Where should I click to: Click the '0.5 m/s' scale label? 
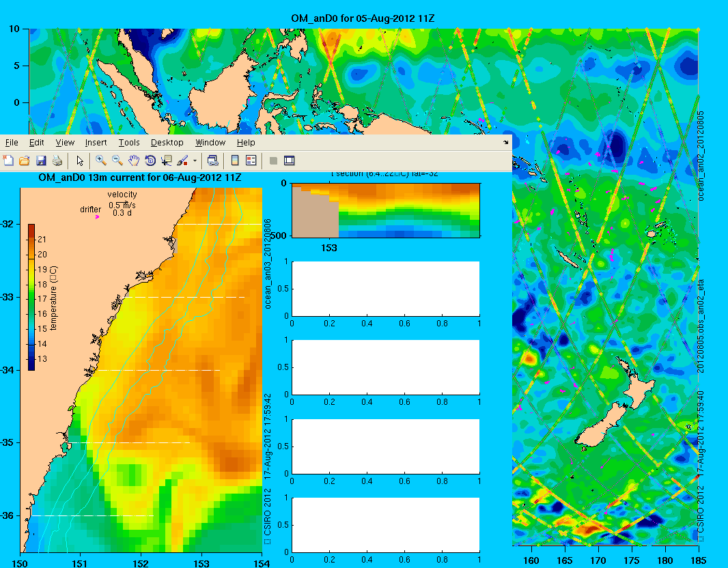coord(122,205)
